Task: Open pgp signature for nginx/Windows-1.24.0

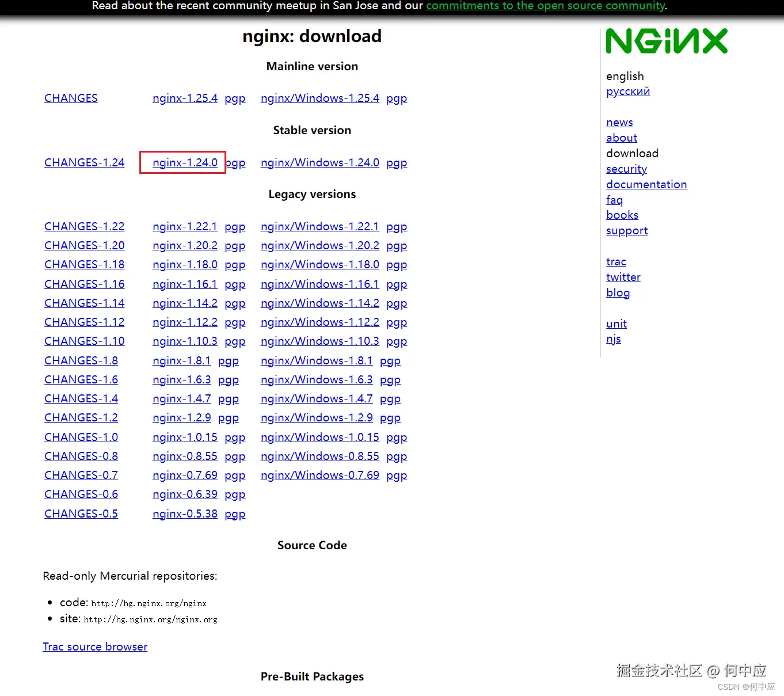Action: pyautogui.click(x=397, y=163)
